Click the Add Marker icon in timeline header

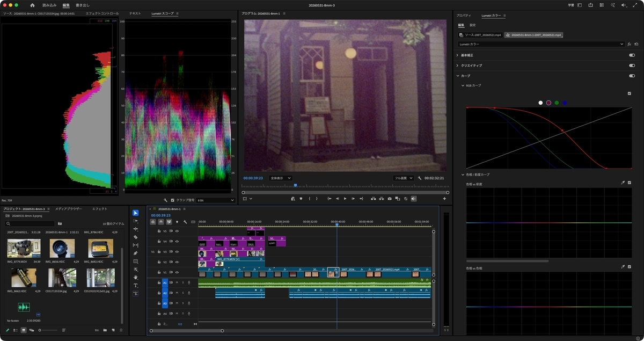(x=177, y=221)
